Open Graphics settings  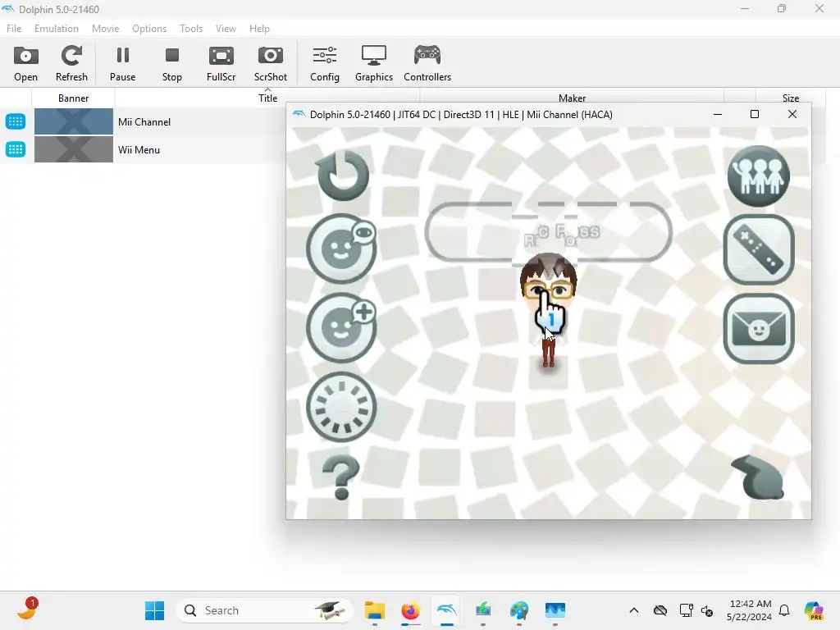tap(374, 63)
